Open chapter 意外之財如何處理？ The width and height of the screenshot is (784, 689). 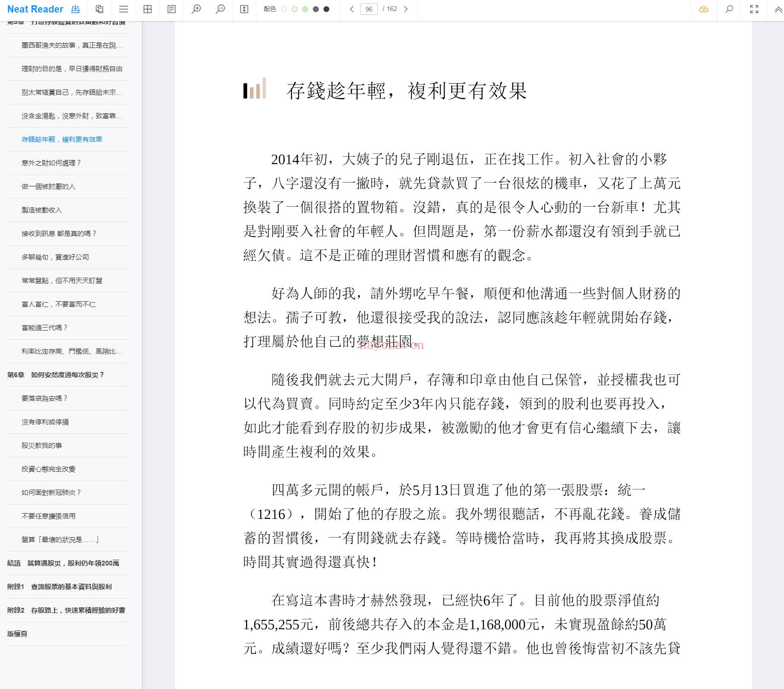pos(51,163)
